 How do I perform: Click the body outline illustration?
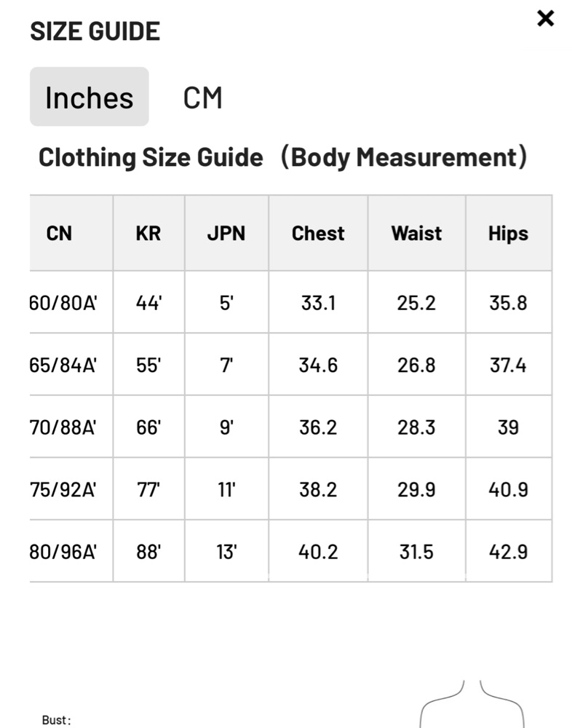[x=472, y=704]
